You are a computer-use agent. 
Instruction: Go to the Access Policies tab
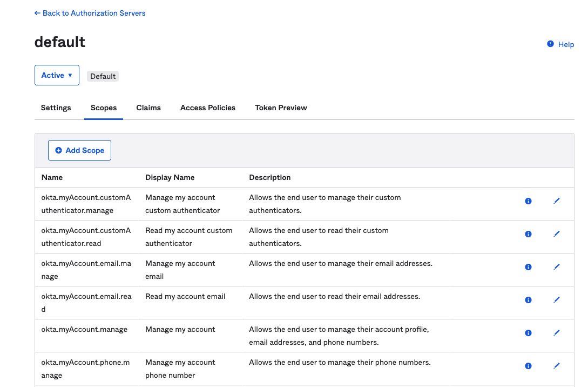point(208,108)
